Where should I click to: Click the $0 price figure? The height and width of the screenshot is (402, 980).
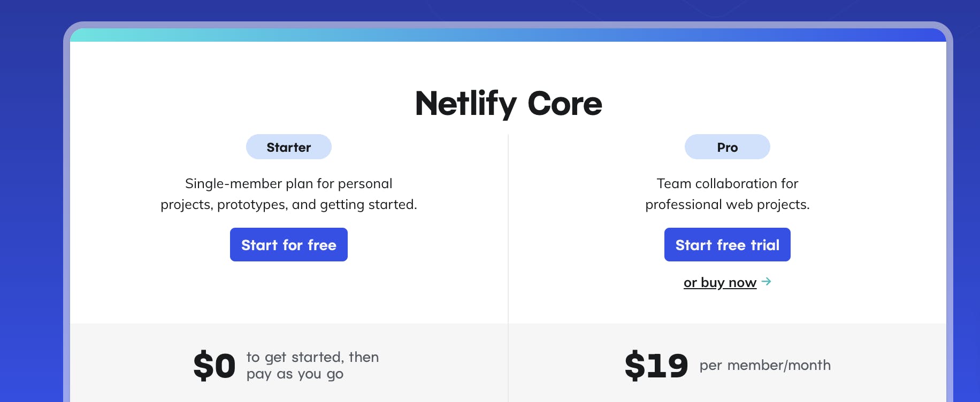click(x=214, y=366)
